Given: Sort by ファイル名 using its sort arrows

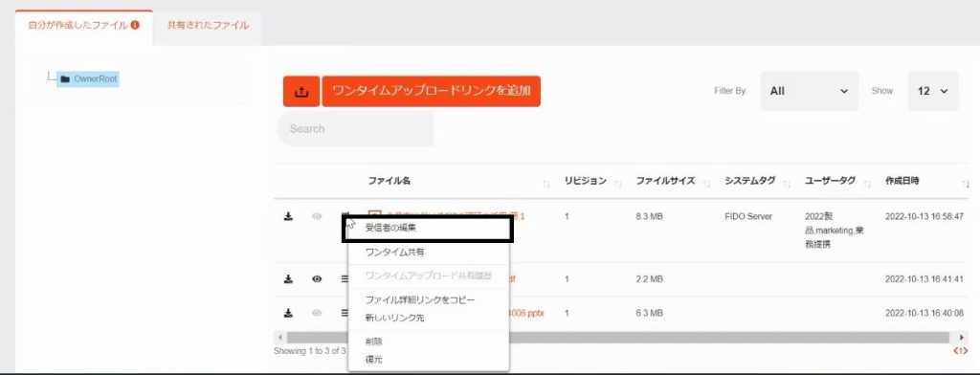Looking at the screenshot, I should pos(546,184).
